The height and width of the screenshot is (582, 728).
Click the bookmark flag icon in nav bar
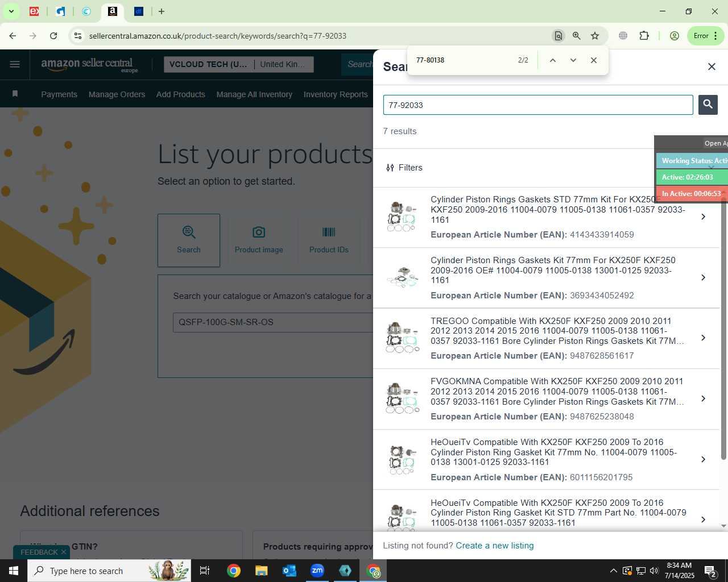15,94
